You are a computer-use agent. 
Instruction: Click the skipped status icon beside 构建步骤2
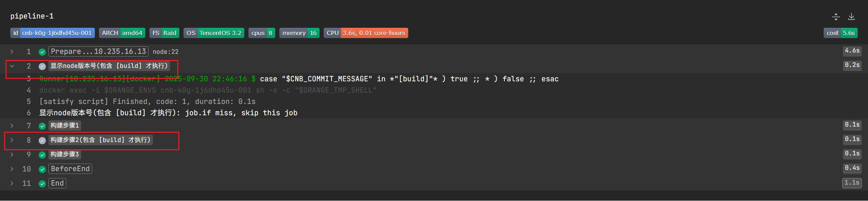(x=42, y=140)
